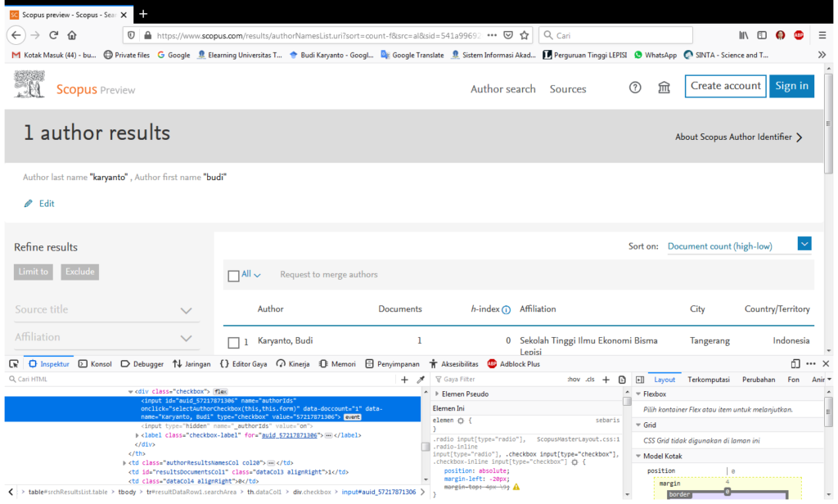Switch to the Konsol tab in devtools
This screenshot has height=504, width=838.
coord(95,363)
